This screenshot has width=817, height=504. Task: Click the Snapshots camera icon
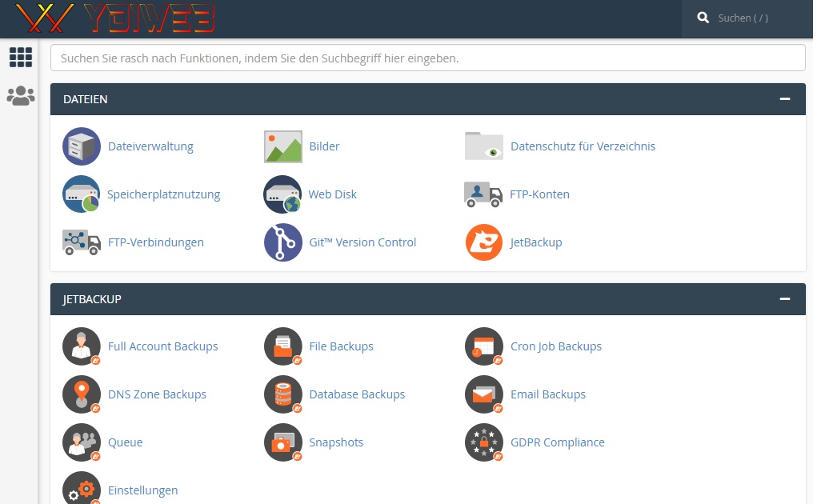(x=283, y=442)
